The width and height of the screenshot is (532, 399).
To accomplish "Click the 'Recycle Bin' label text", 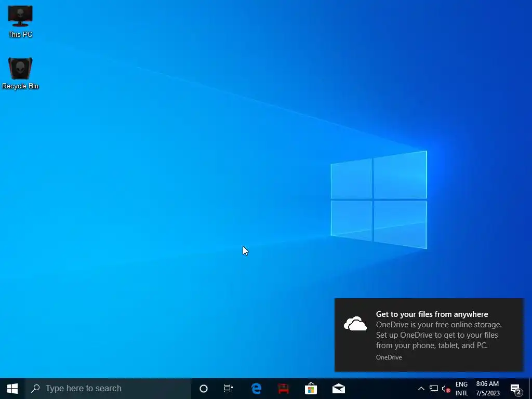I will tap(20, 86).
